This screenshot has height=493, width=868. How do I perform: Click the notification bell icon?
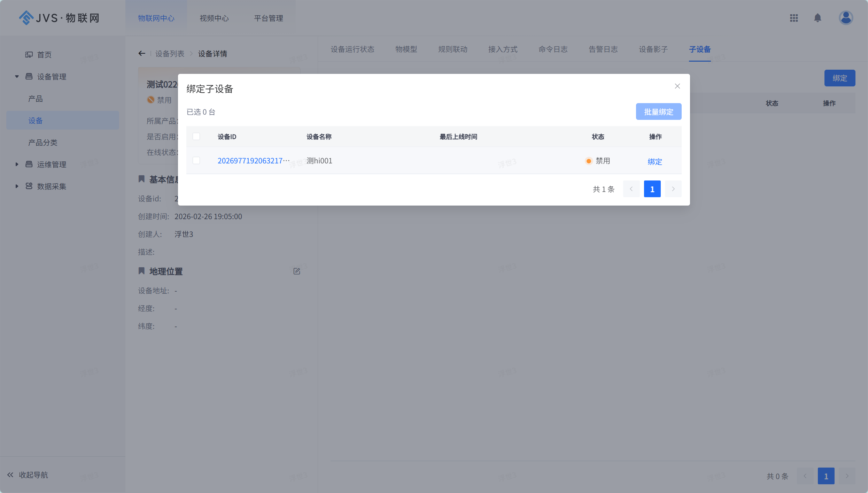click(x=817, y=18)
